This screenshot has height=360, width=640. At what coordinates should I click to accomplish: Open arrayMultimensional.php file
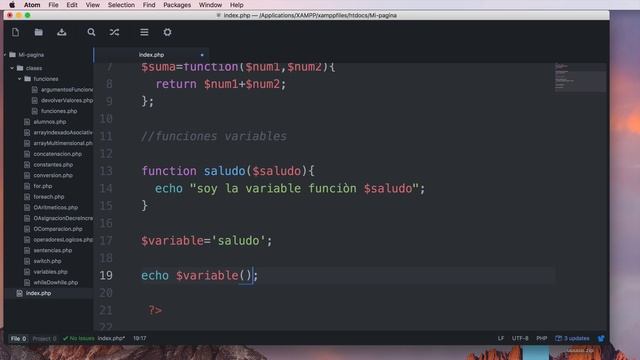point(63,143)
